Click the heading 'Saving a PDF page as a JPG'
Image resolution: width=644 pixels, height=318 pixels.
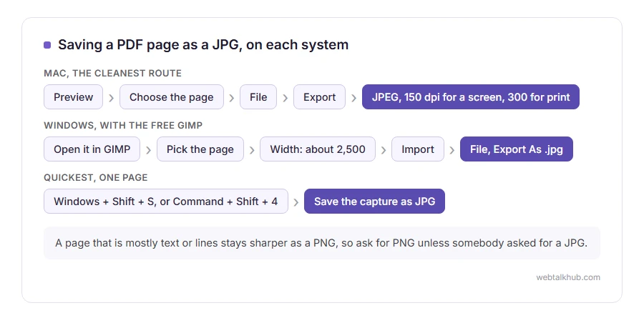coord(203,44)
